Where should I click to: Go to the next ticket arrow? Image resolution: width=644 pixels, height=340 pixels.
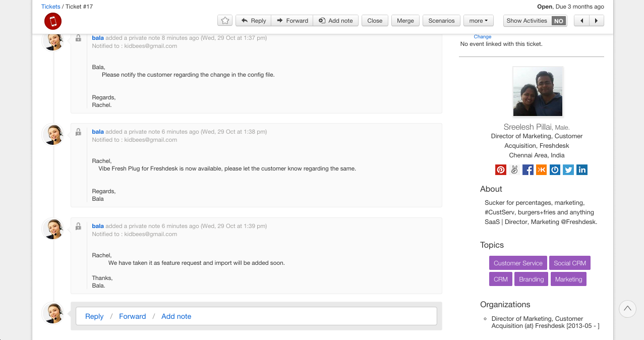tap(597, 21)
